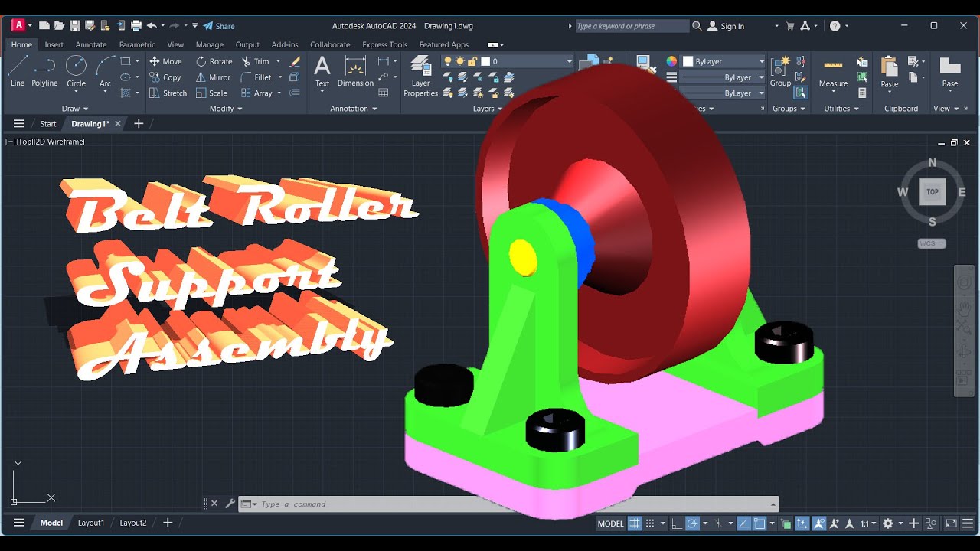Select the Erase tool icon
This screenshot has width=980, height=551.
[295, 61]
